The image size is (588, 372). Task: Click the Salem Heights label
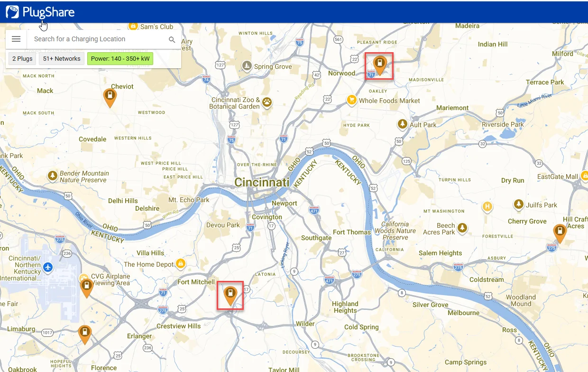coord(441,253)
